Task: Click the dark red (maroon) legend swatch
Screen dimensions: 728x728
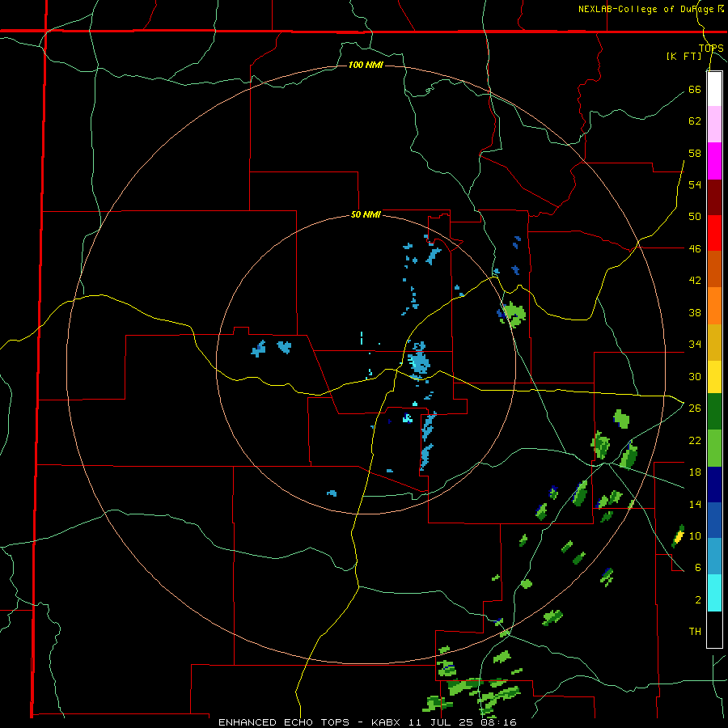Action: coord(714,197)
